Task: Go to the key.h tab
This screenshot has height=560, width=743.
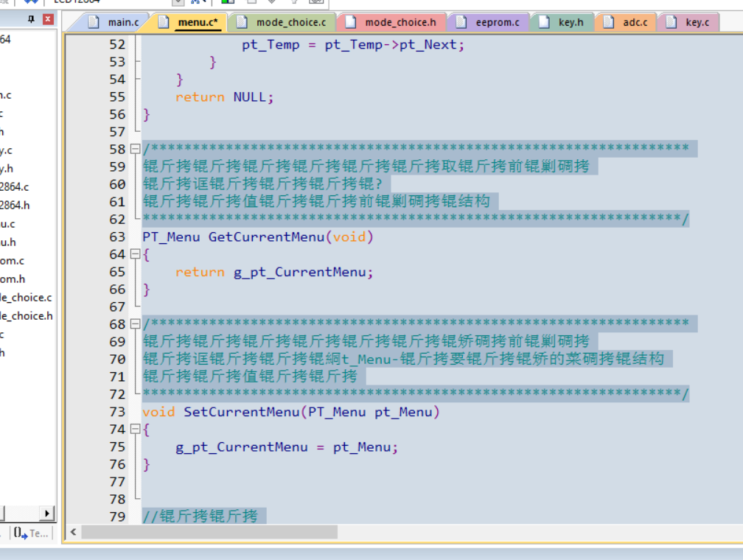Action: click(562, 22)
